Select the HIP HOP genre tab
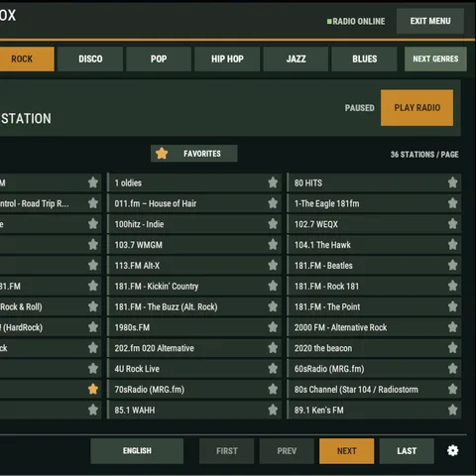The width and height of the screenshot is (476, 476). tap(227, 59)
